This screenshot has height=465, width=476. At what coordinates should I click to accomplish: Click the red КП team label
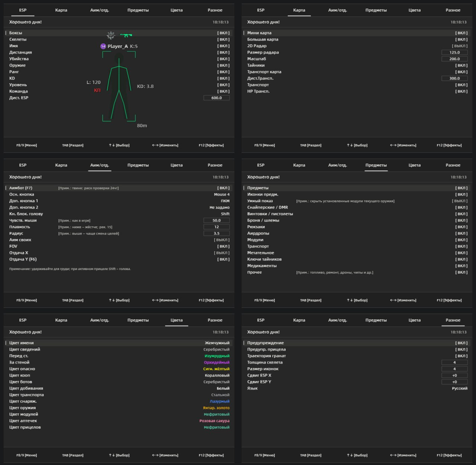pos(97,90)
